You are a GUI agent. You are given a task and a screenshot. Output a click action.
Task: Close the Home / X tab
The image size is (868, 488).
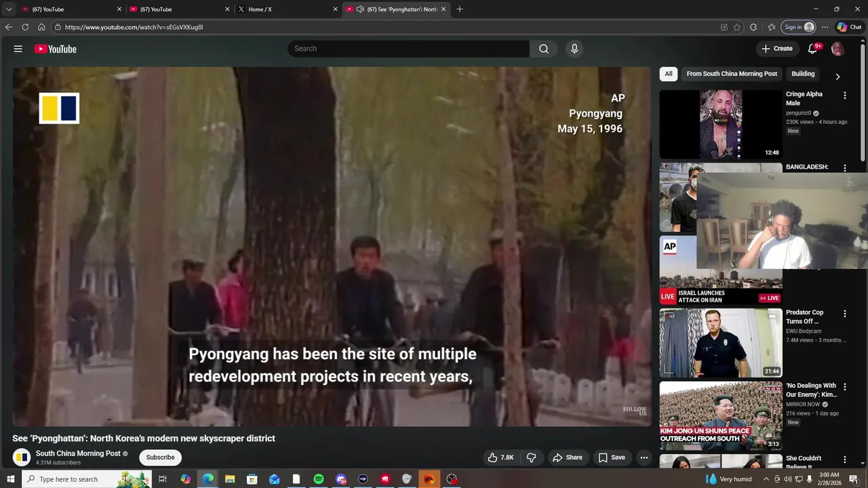(x=335, y=9)
